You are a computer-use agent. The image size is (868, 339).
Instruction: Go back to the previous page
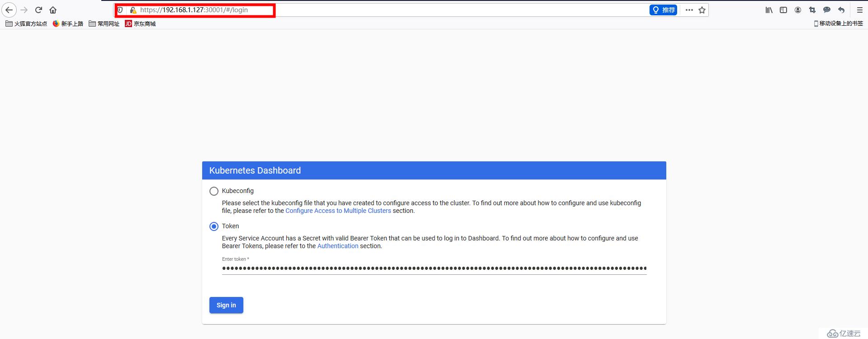point(9,10)
